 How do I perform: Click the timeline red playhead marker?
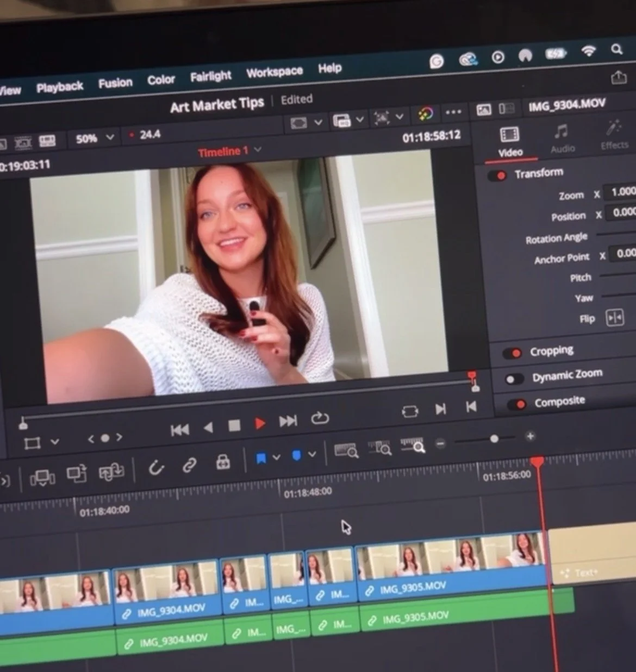point(538,462)
